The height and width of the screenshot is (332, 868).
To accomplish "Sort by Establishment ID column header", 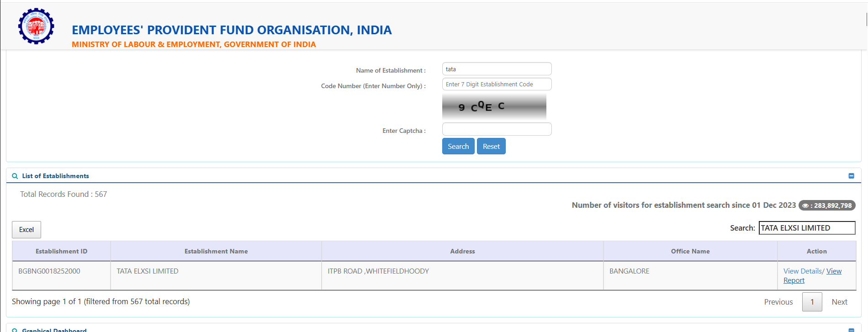I will point(61,252).
